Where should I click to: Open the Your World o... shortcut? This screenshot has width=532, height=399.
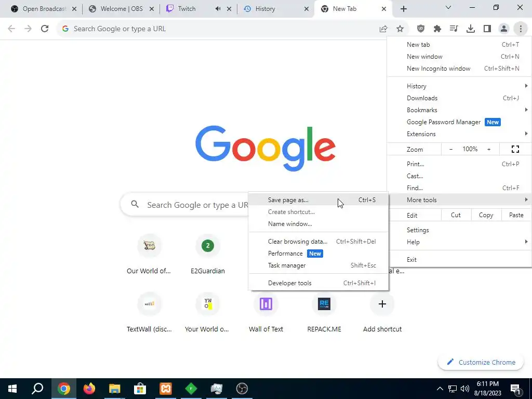(x=208, y=312)
